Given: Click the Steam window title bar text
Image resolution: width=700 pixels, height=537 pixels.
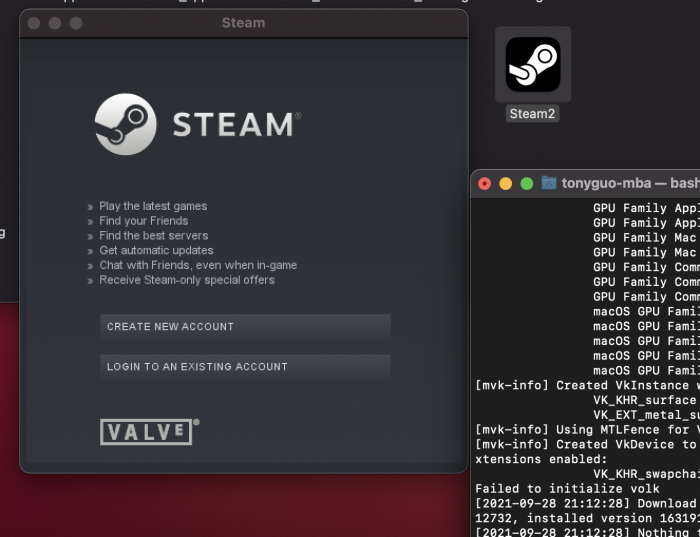Looking at the screenshot, I should (243, 23).
